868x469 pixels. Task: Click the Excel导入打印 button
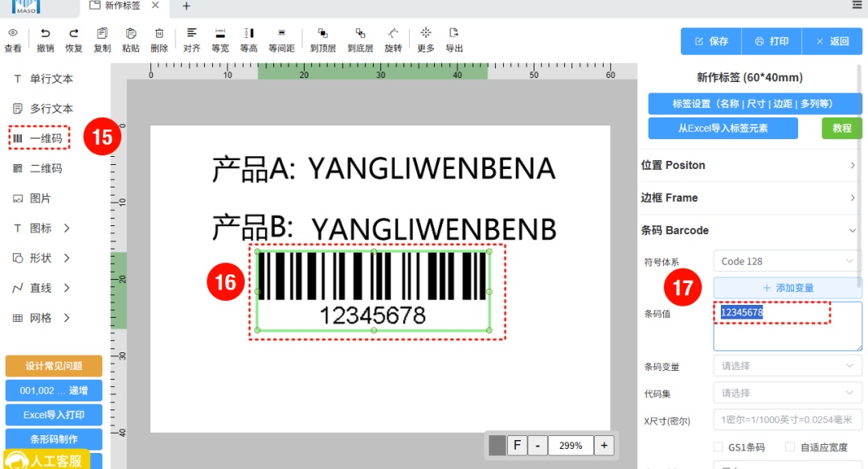54,414
